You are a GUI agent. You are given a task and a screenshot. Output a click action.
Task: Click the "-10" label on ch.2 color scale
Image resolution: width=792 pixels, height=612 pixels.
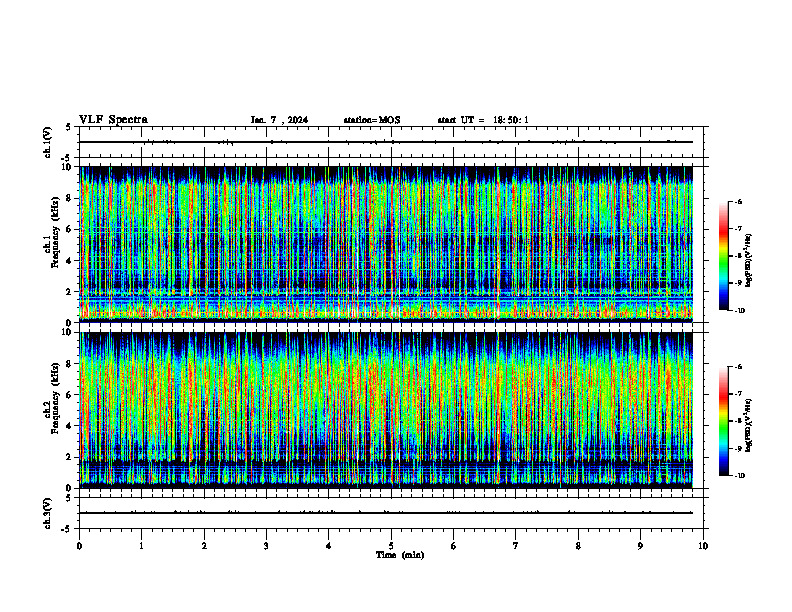coord(739,476)
